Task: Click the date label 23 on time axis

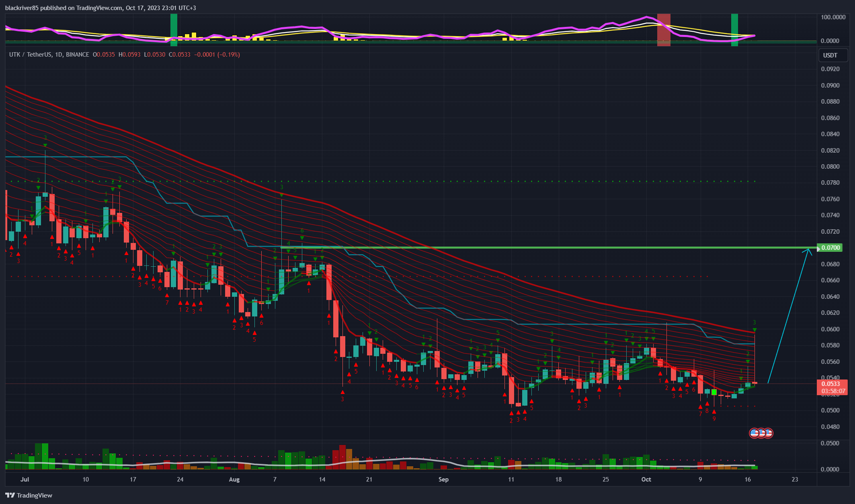Action: 795,479
